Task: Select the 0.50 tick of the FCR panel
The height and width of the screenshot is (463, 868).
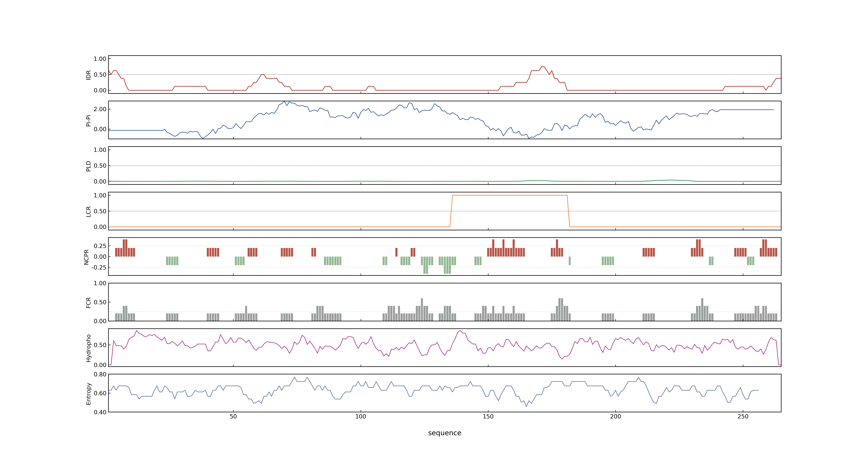Action: (x=100, y=302)
